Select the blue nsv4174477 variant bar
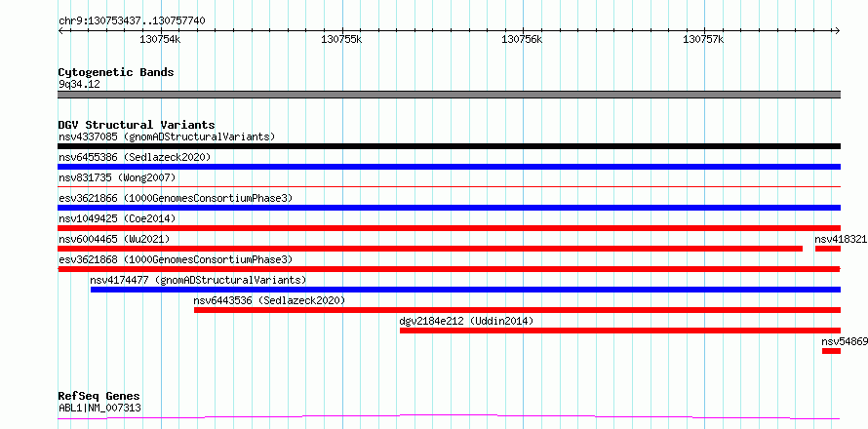The width and height of the screenshot is (868, 429). [465, 290]
